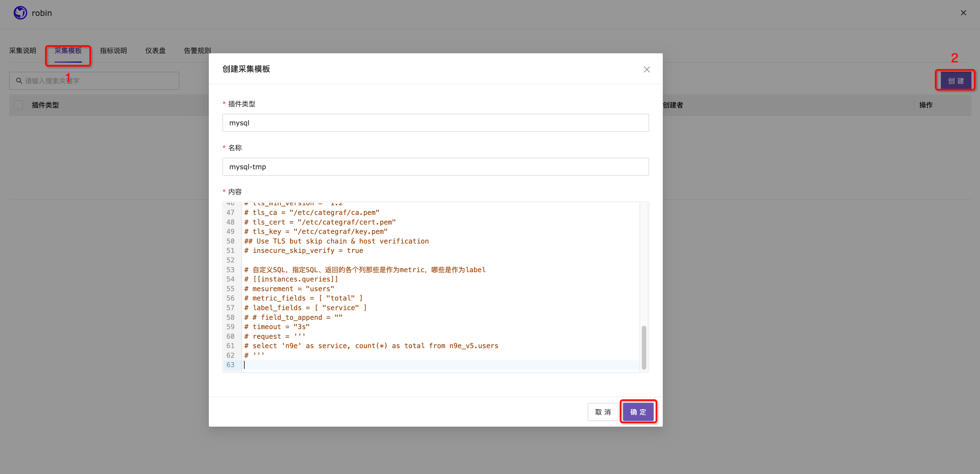Screen dimensions: 980x474
Task: Click line number 53 in editor gutter
Action: pyautogui.click(x=230, y=270)
